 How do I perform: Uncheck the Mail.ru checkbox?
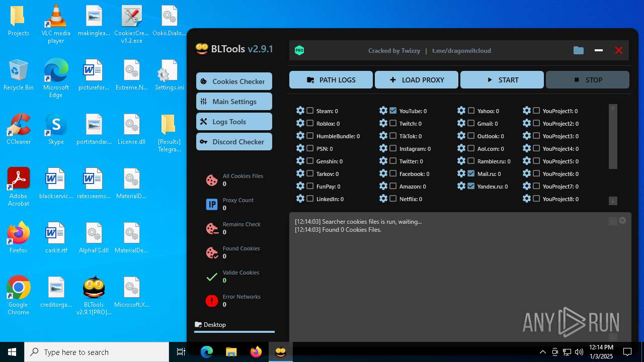[x=471, y=173]
